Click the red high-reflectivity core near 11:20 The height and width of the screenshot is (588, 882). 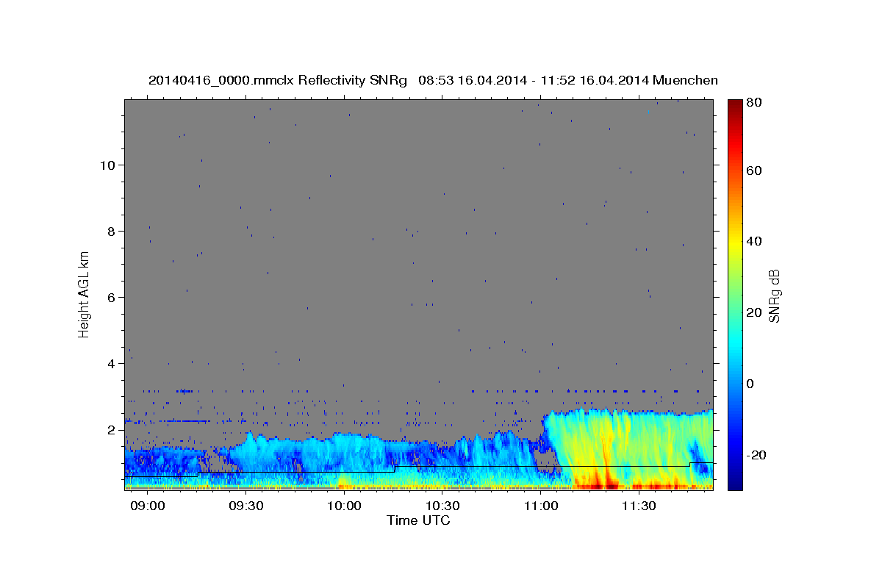click(607, 481)
